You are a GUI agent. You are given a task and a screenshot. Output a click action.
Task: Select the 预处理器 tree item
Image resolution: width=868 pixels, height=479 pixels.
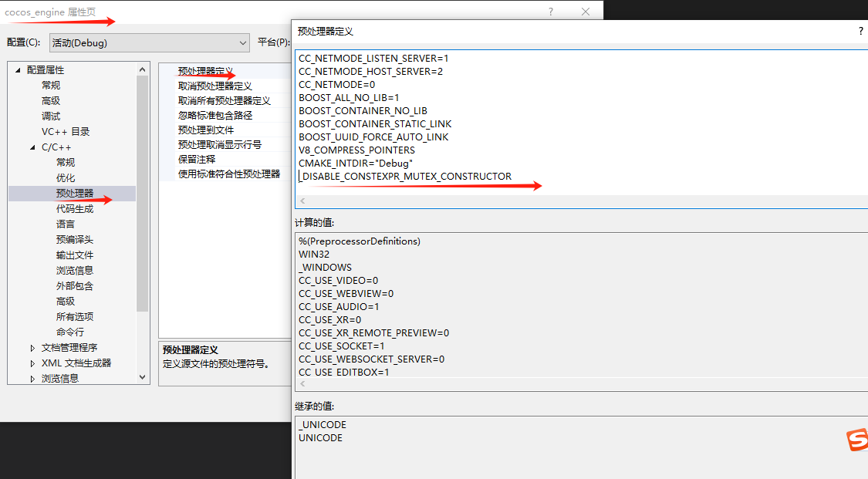[75, 194]
